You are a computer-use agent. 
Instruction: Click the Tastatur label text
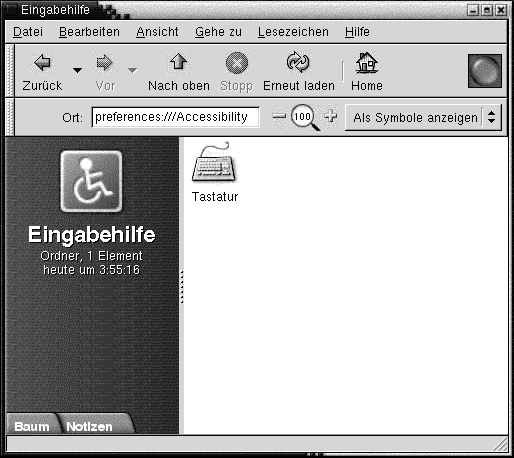(x=215, y=197)
